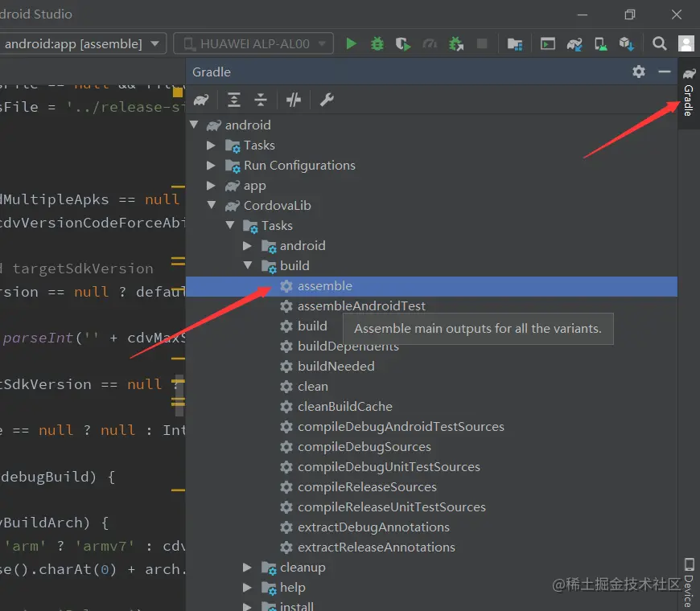
Task: Collapse the CordovaLib module node
Action: click(212, 205)
